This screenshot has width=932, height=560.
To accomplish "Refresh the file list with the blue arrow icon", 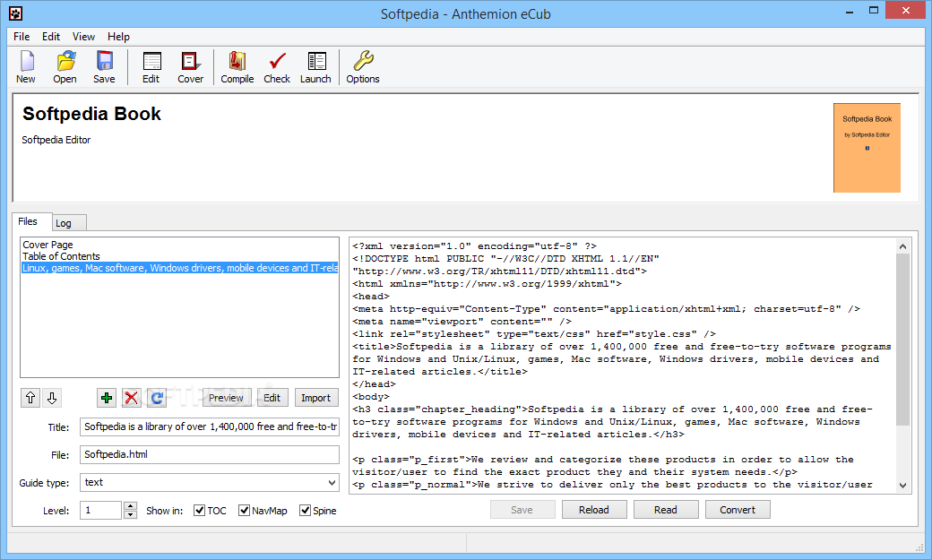I will [x=157, y=398].
